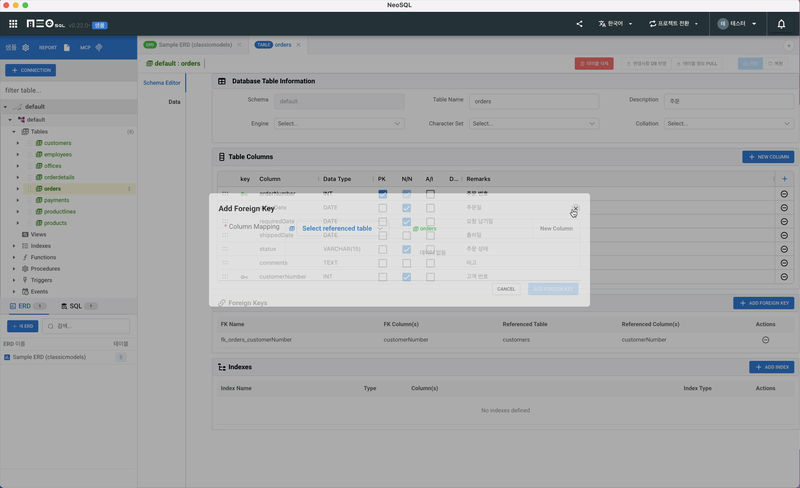Switch to the Data tab
The image size is (800, 488).
coord(174,102)
